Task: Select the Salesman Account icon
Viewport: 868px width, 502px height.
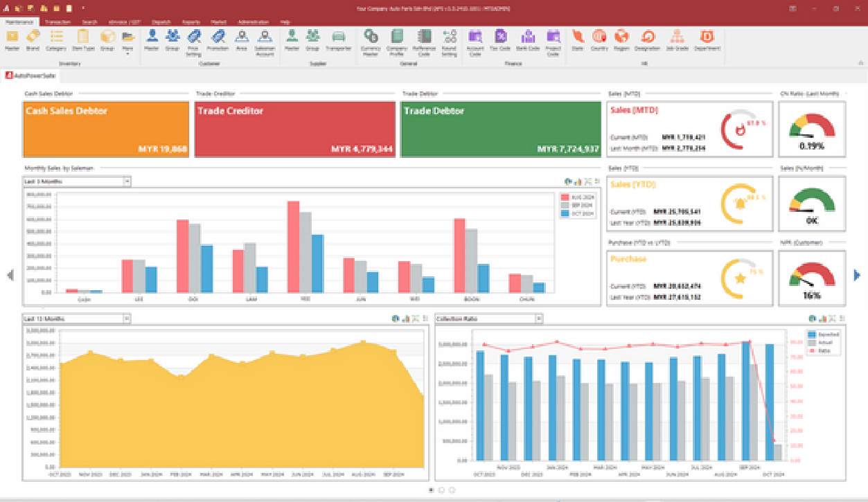Action: (x=265, y=39)
